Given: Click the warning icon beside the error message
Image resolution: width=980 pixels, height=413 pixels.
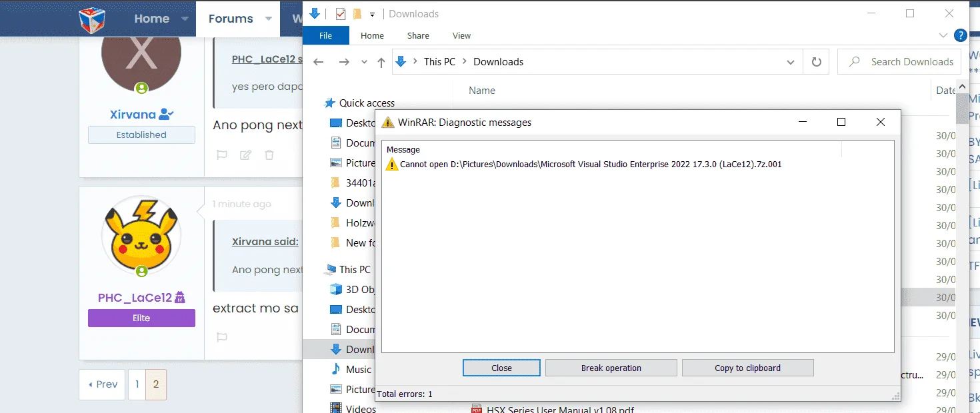Looking at the screenshot, I should (x=392, y=164).
